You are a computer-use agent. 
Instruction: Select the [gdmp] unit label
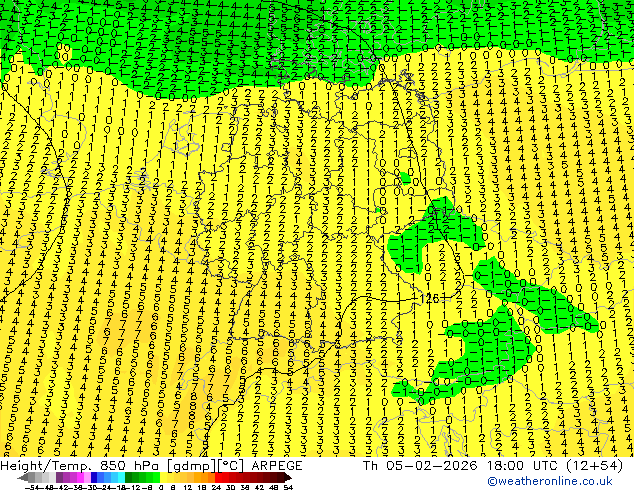(x=191, y=466)
